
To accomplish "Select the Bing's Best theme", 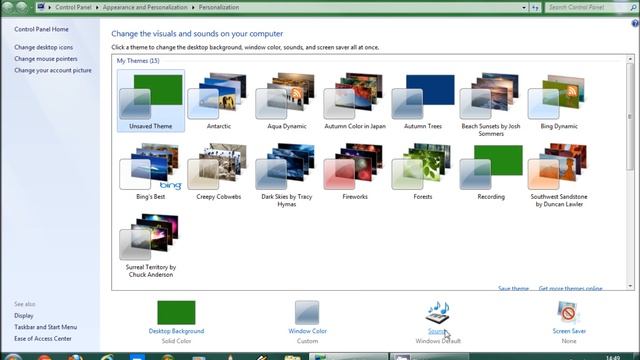I will click(x=151, y=171).
